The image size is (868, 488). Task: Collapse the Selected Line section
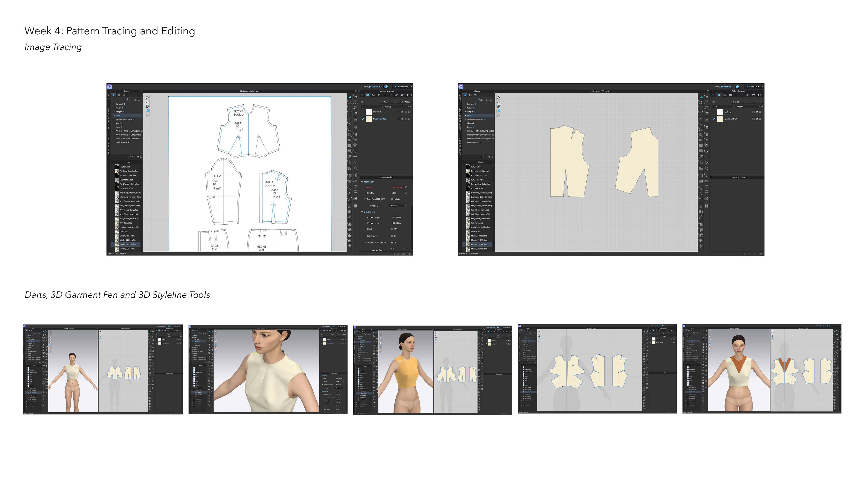point(362,212)
